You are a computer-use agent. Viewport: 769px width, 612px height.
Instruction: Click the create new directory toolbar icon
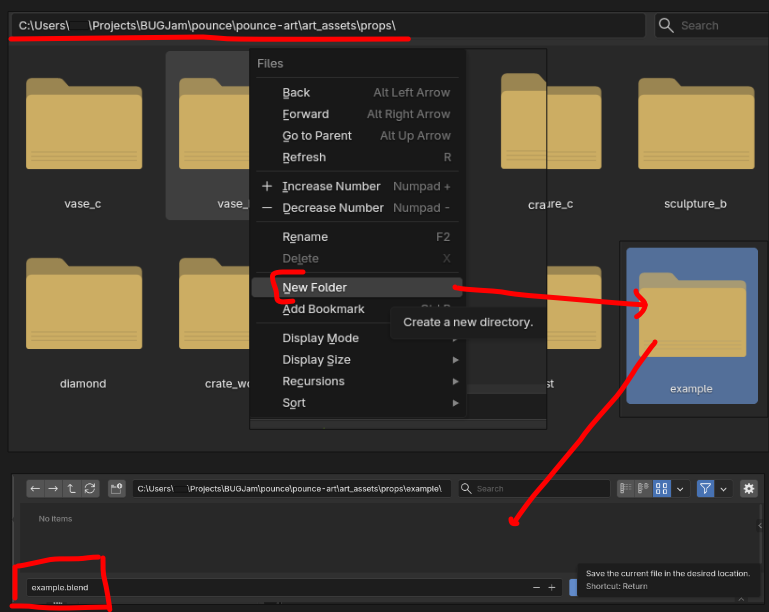[x=116, y=489]
